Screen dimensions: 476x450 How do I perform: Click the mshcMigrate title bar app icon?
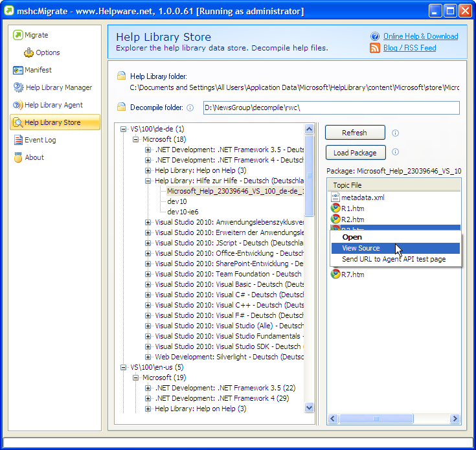click(x=9, y=11)
